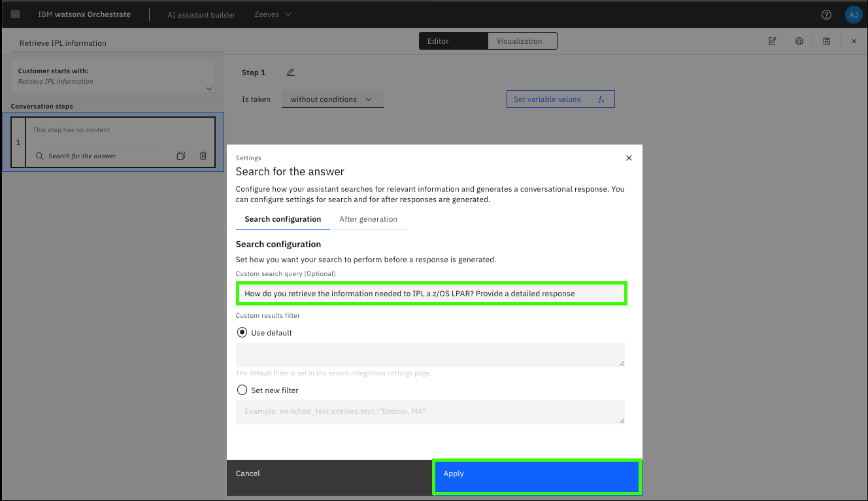Image resolution: width=868 pixels, height=501 pixels.
Task: Delete conversation step 1 with trash icon
Action: 203,156
